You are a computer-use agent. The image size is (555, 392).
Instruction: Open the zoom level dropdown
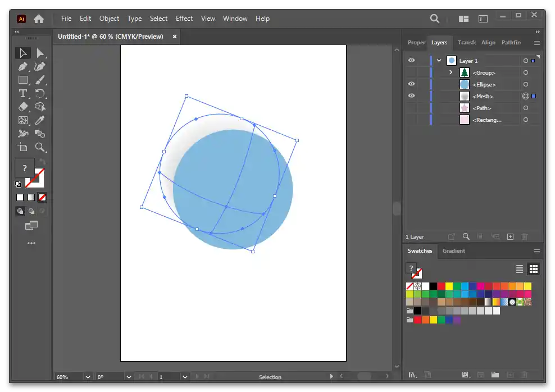point(88,377)
